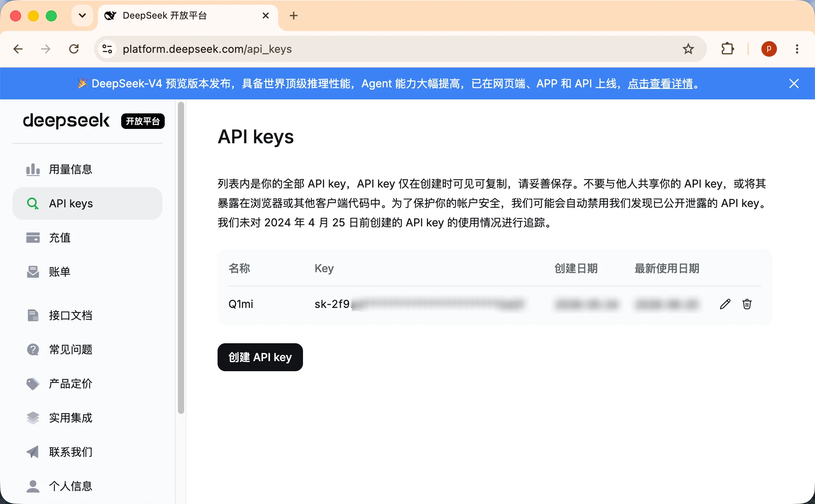Click the 最新使用日期 column header

667,268
